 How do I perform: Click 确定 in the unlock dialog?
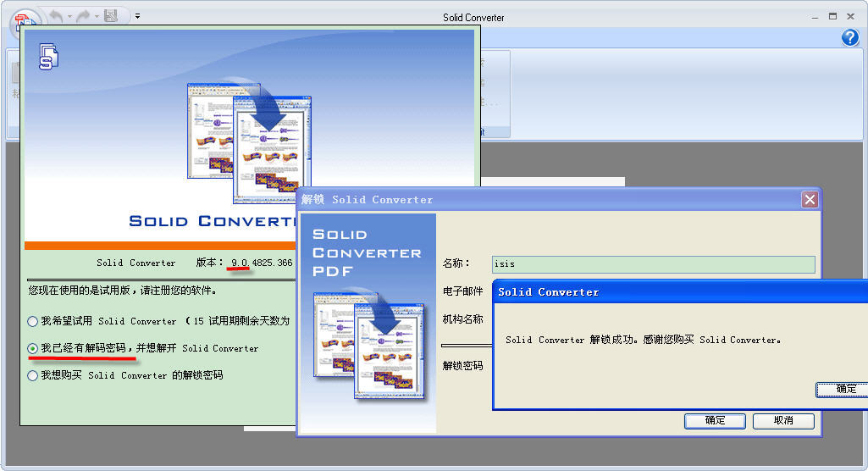pyautogui.click(x=715, y=421)
